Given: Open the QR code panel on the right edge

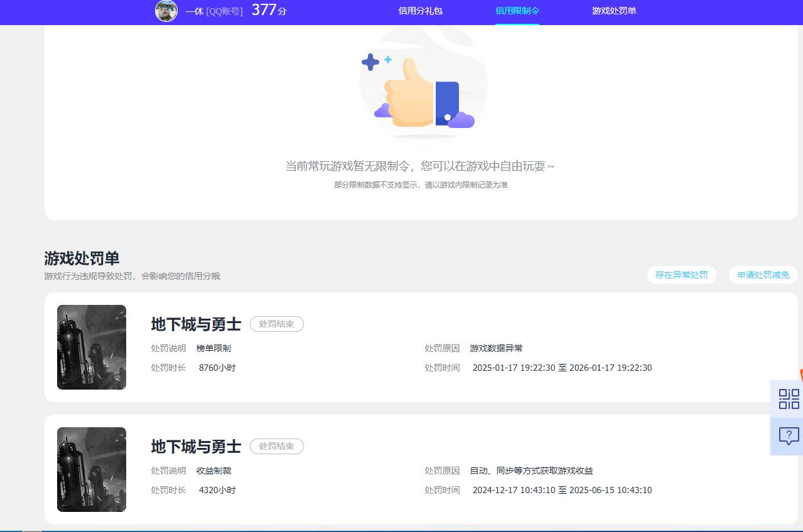Looking at the screenshot, I should [788, 400].
